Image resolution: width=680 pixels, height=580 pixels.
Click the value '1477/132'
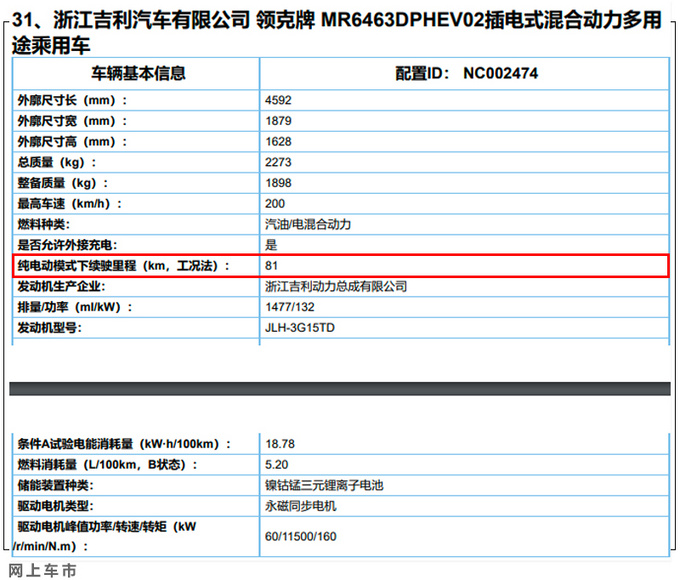[x=290, y=307]
